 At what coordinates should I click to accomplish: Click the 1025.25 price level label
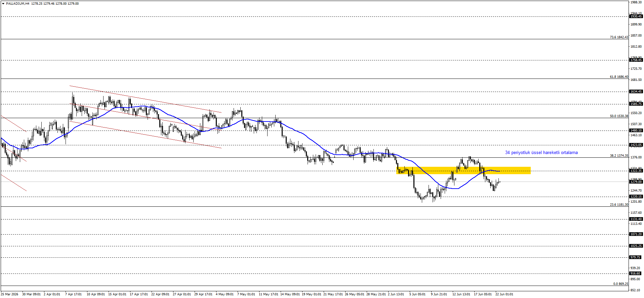tap(636, 246)
